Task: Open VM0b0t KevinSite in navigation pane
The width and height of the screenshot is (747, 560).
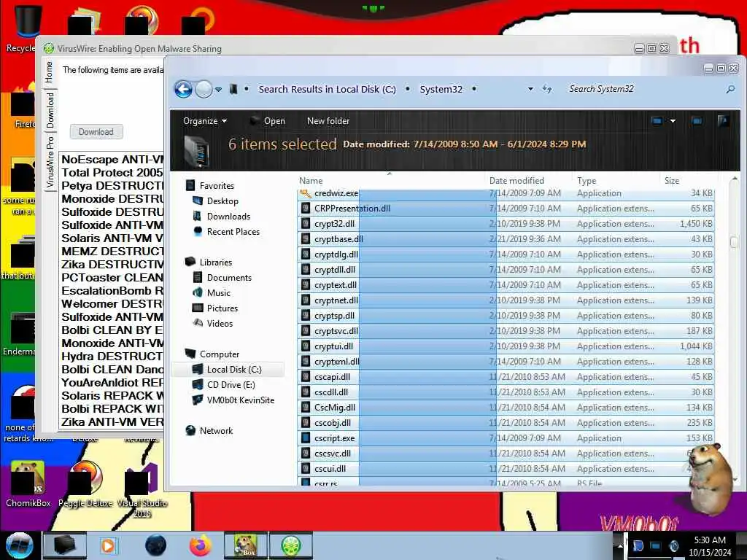Action: (240, 400)
